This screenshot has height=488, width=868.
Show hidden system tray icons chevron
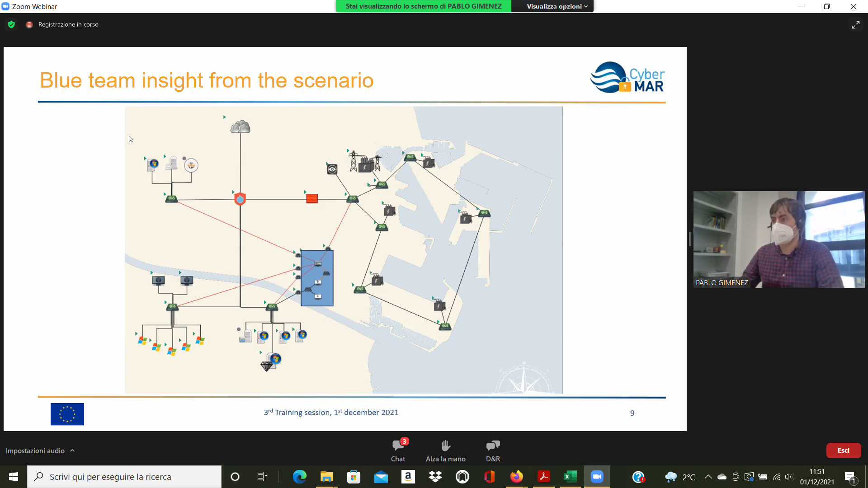click(708, 477)
